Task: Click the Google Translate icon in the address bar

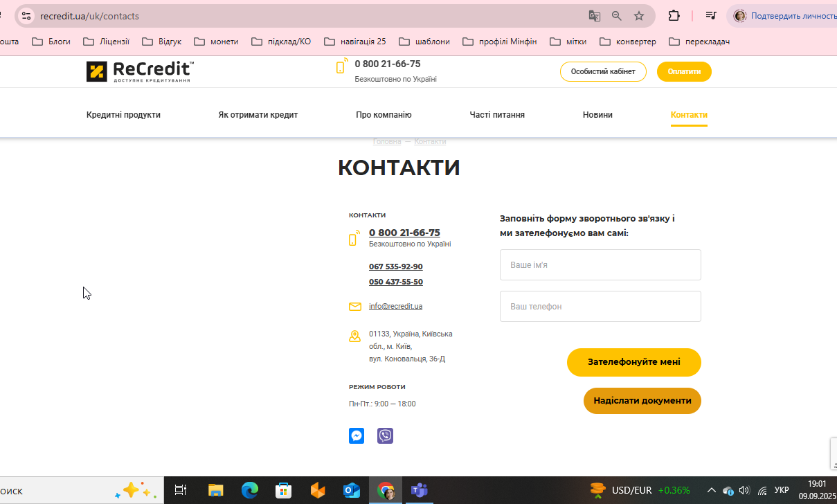Action: 594,16
